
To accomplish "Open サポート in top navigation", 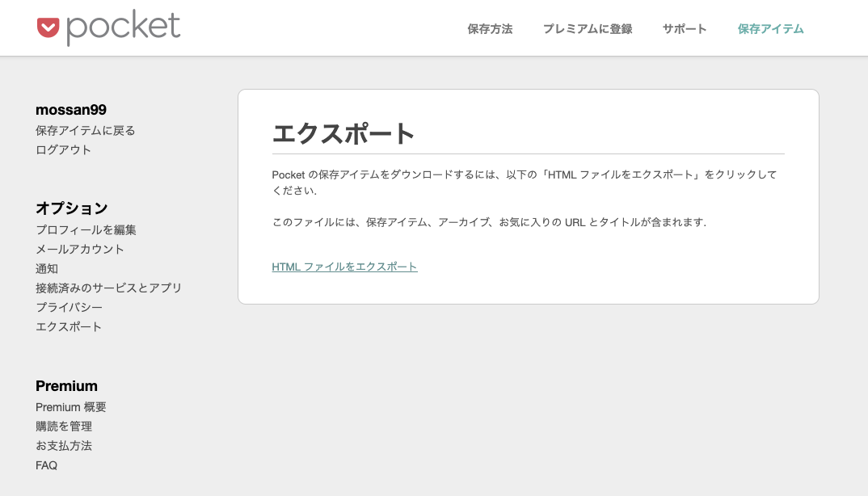I will 685,29.
